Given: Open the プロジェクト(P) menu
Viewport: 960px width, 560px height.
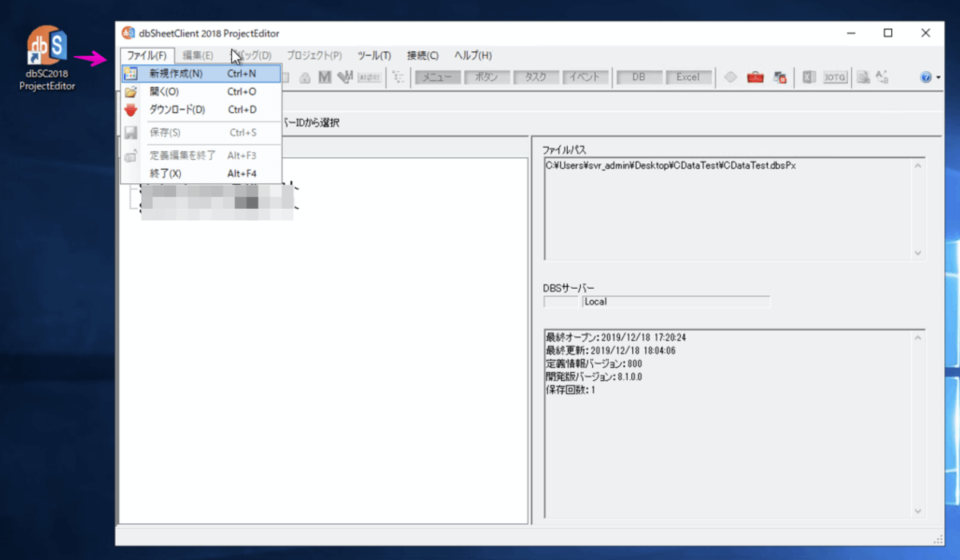Looking at the screenshot, I should (x=314, y=55).
